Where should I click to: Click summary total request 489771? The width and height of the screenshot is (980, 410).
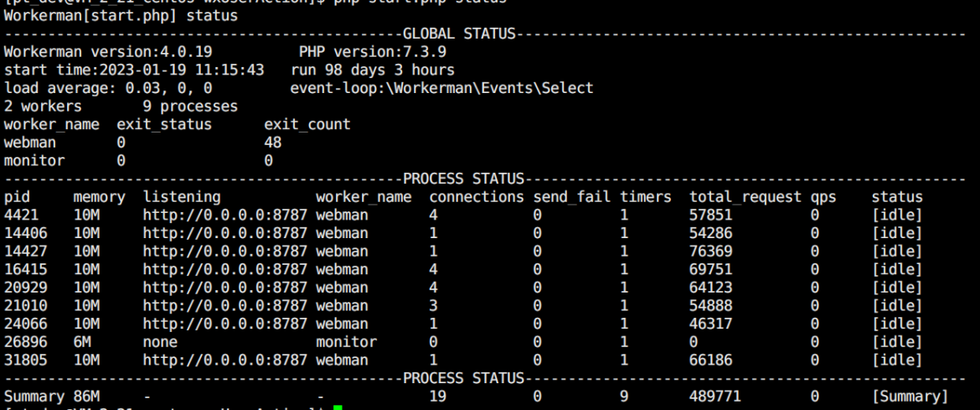pyautogui.click(x=715, y=397)
